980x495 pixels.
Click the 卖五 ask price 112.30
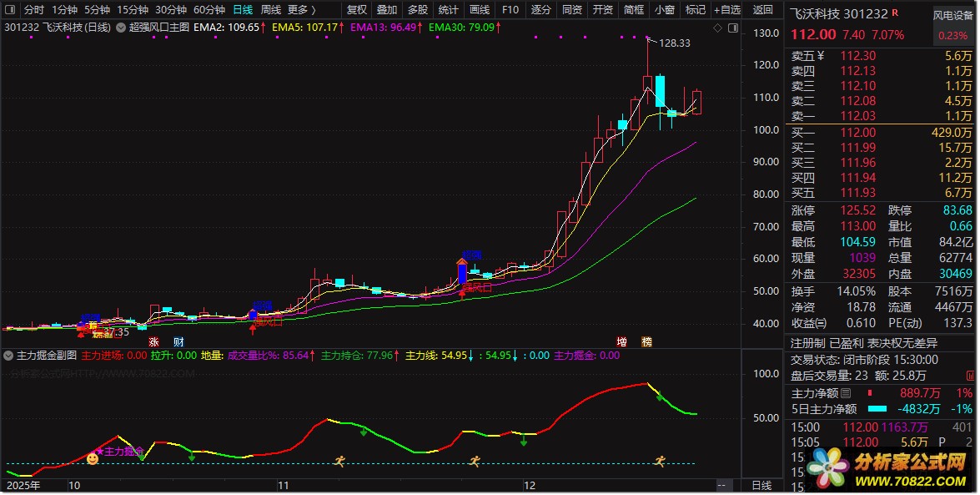(857, 56)
